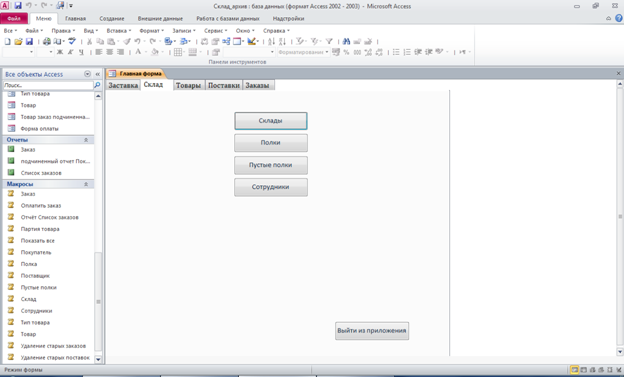Click the Sort Descending icon
This screenshot has width=624, height=377.
(x=282, y=41)
